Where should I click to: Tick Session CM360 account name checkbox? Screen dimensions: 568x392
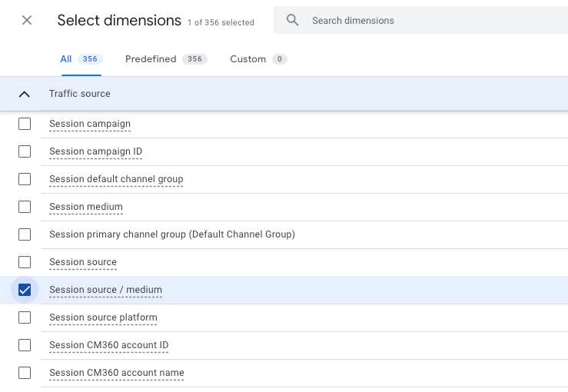25,373
